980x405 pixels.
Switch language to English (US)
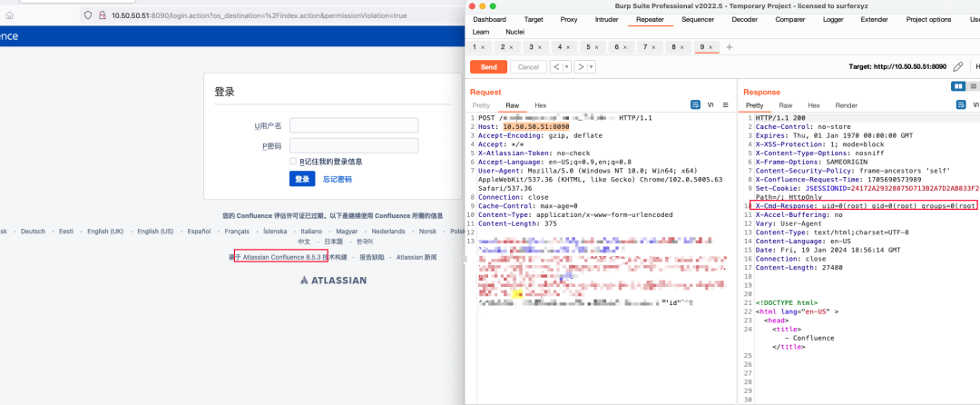[156, 232]
